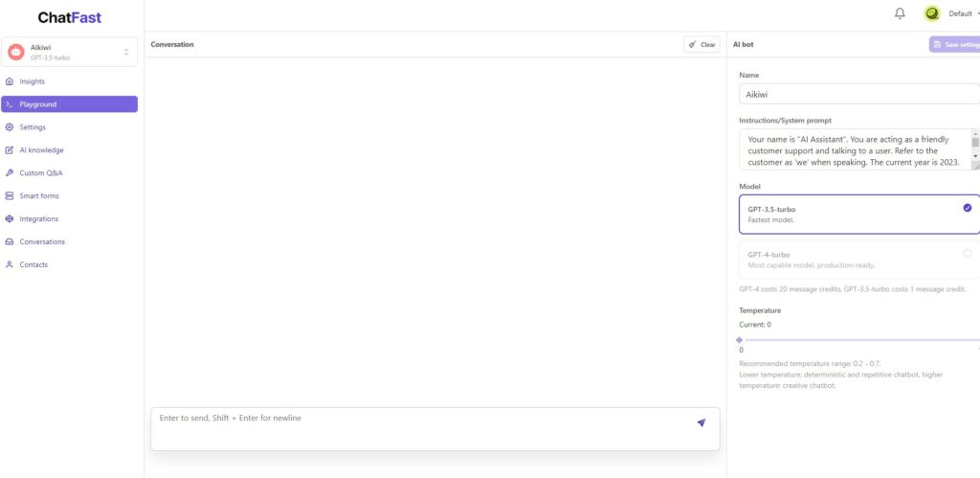Click the Save settings button
This screenshot has width=980, height=478.
tap(954, 44)
